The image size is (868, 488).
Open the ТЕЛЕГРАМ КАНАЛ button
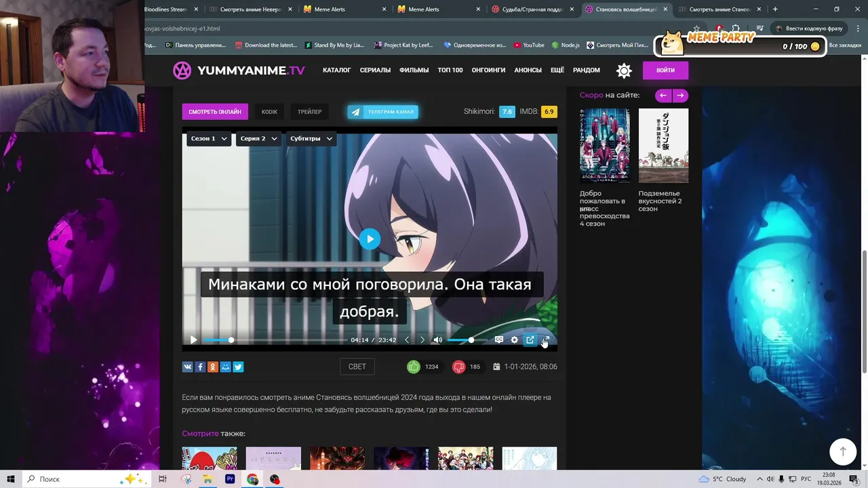(x=383, y=112)
